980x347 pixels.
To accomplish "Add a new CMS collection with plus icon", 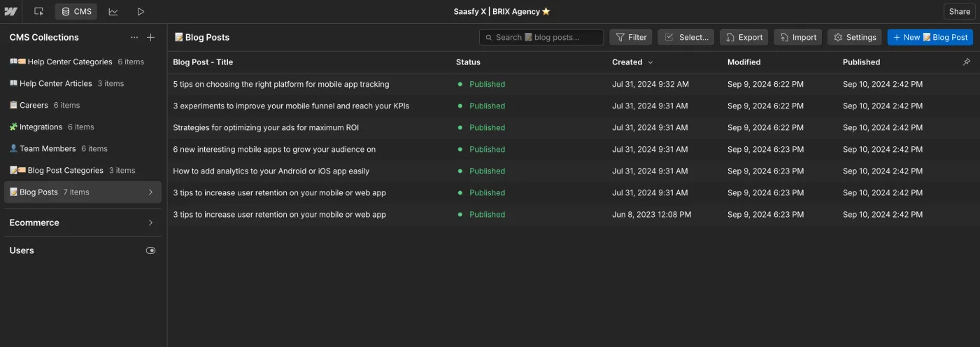I will click(150, 37).
